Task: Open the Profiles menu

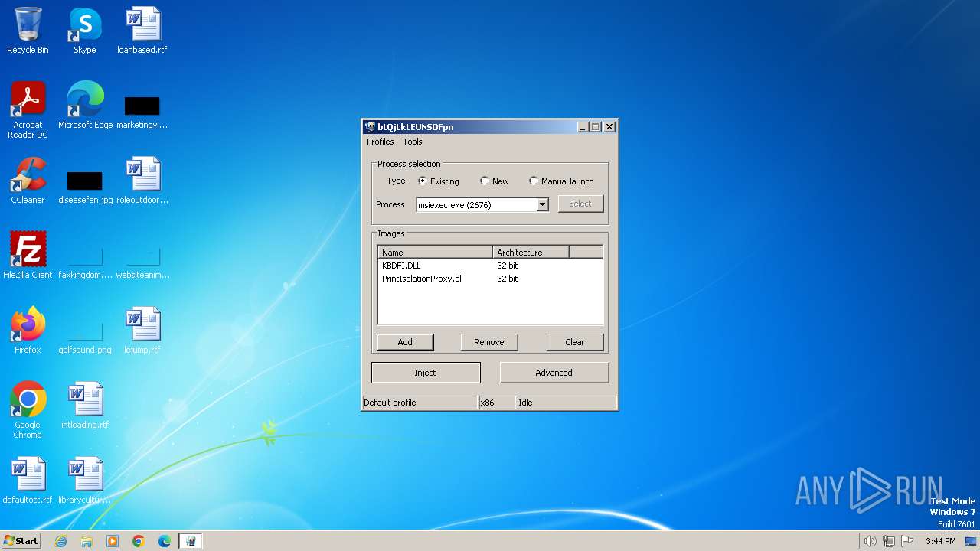Action: click(x=380, y=142)
